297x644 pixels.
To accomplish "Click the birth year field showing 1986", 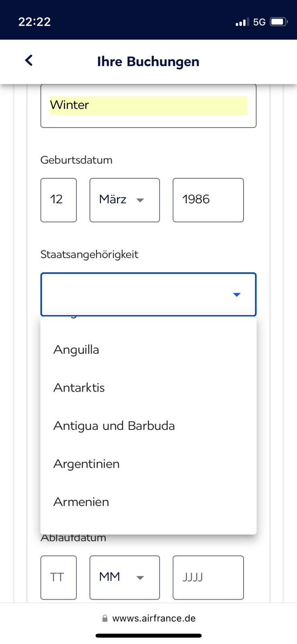I will [208, 200].
